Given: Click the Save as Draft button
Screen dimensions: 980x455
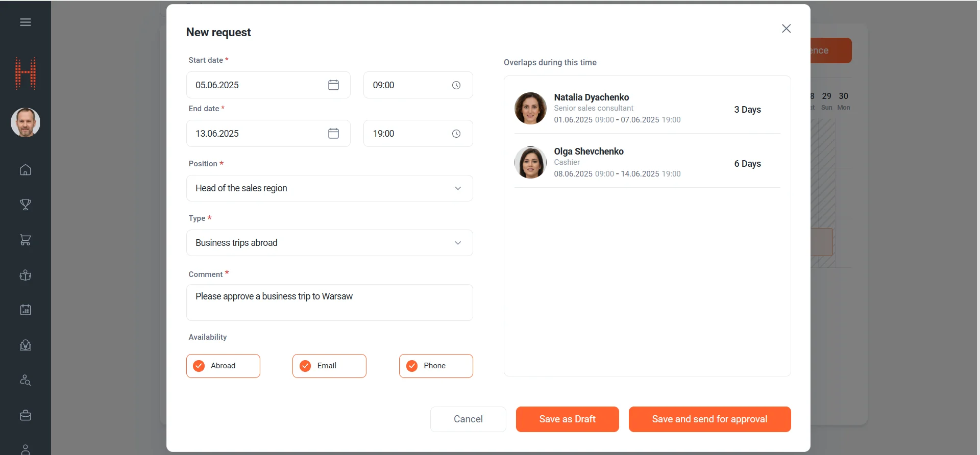Looking at the screenshot, I should pyautogui.click(x=567, y=419).
